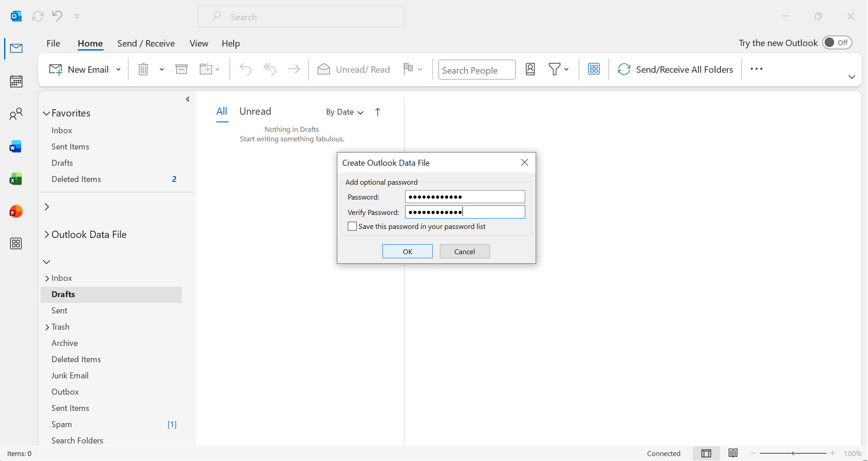Open the File menu
Viewport: 868px width, 461px height.
tap(53, 43)
